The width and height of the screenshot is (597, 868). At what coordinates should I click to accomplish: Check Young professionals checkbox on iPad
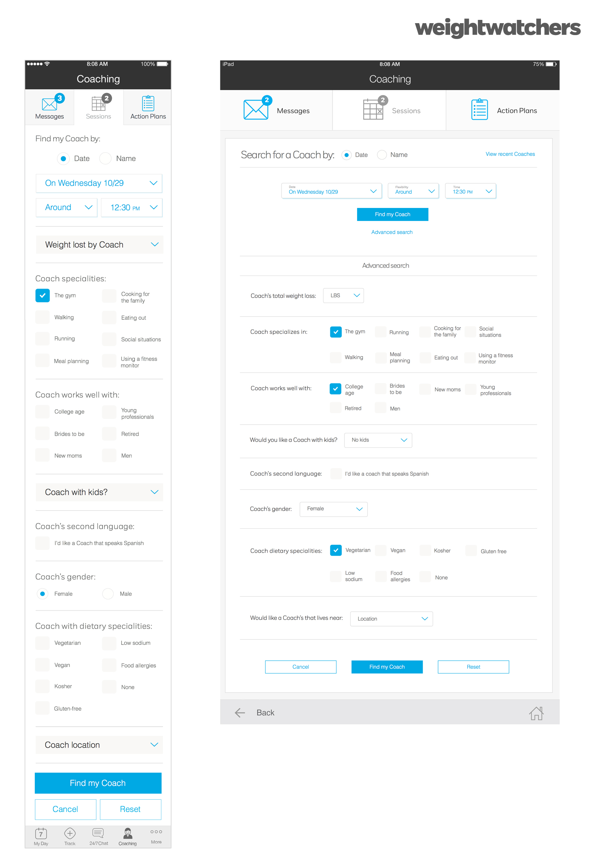click(471, 389)
